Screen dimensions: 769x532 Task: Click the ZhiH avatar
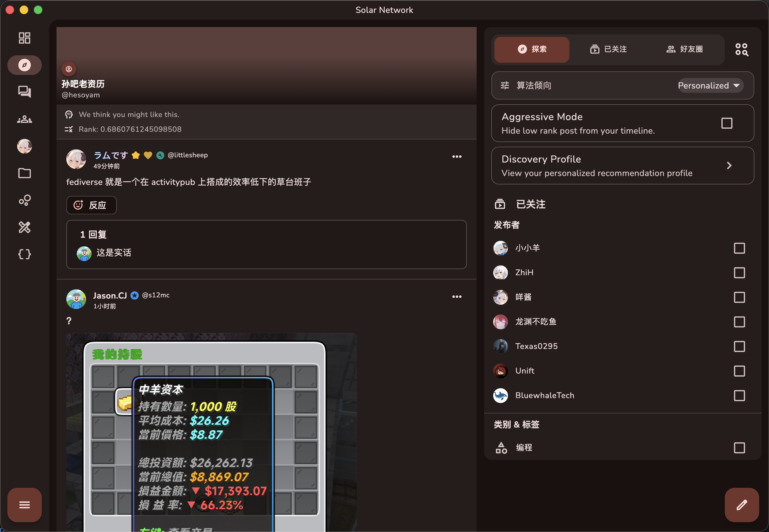point(501,273)
